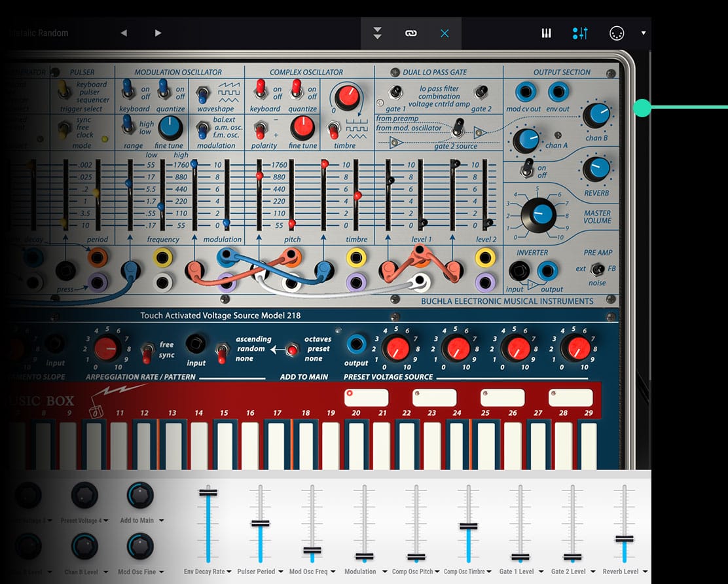Screen dimensions: 728x584
Task: Flip the Pre Amp ext/FB/noise switch
Action: 598,269
